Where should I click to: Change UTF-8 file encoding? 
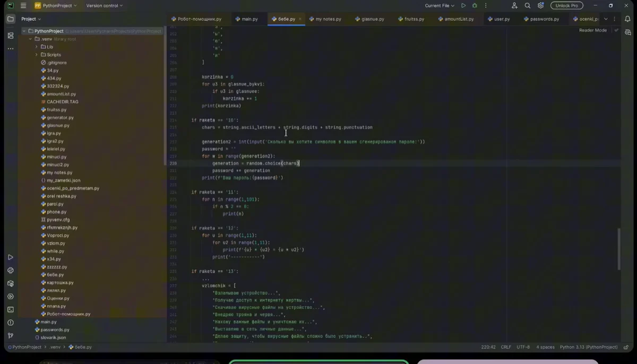(523, 347)
